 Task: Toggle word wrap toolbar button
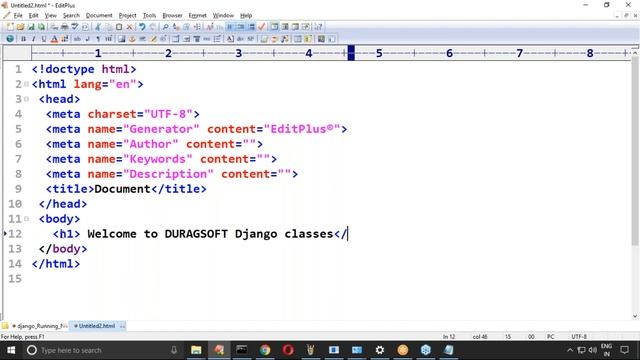(x=230, y=27)
